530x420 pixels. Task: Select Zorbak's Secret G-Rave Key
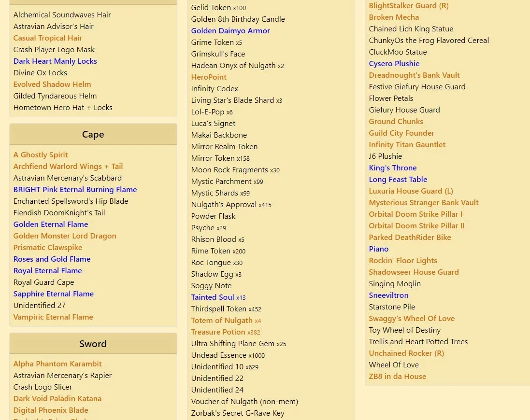238,413
